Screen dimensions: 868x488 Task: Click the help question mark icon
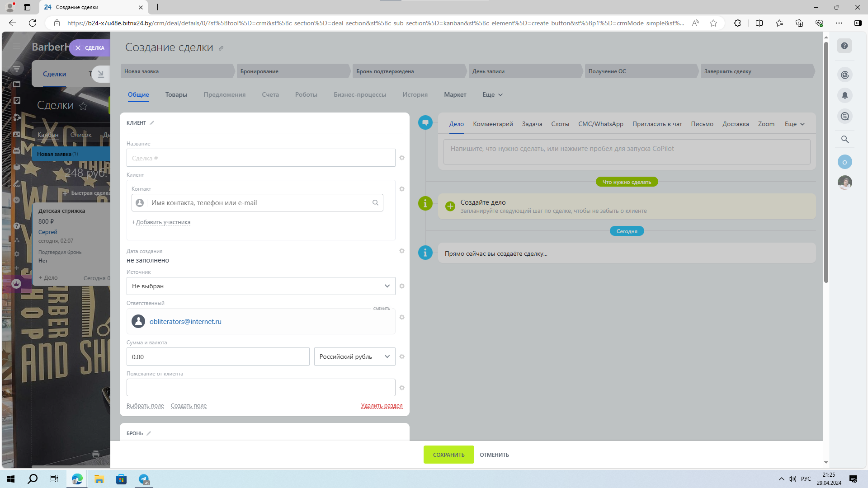pyautogui.click(x=844, y=46)
